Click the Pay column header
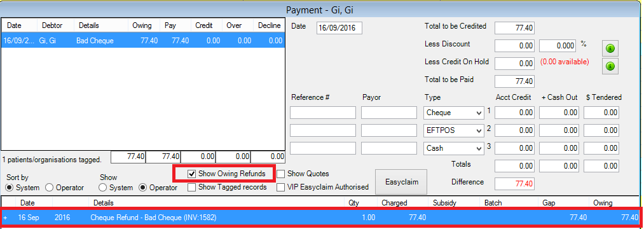Screen dimensions: 644x229 pos(175,25)
